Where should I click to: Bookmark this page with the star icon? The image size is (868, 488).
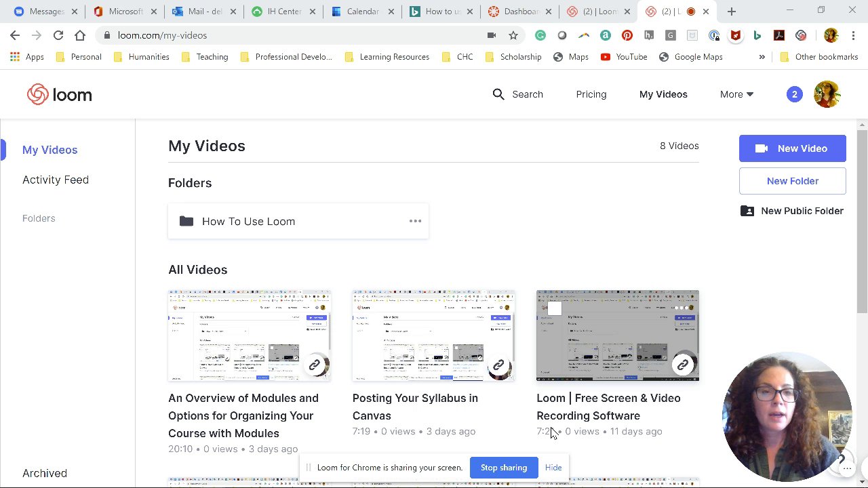(513, 35)
